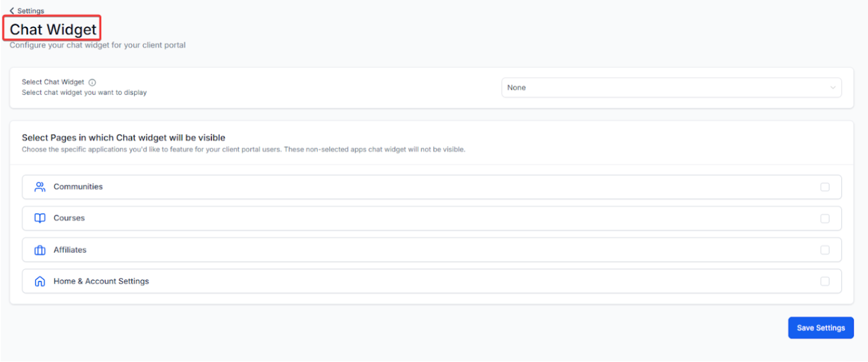Select the Communities row label
Screen dimensions: 868x362
[x=78, y=187]
